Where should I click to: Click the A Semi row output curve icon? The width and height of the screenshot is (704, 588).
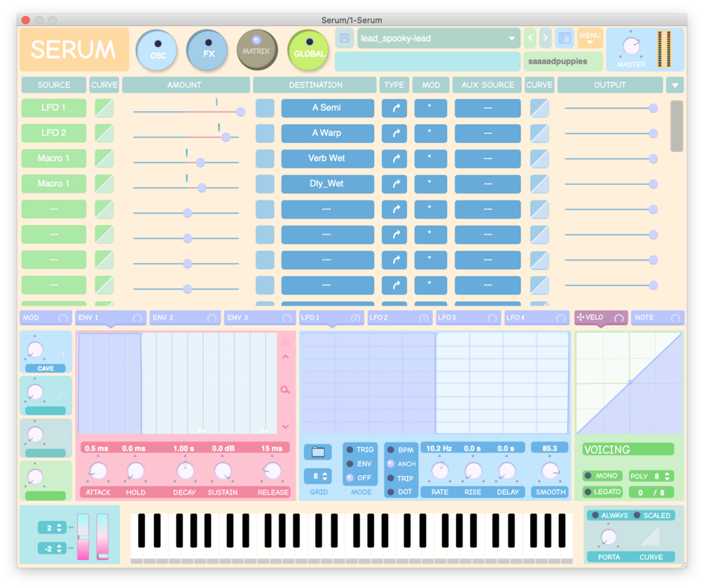[539, 108]
